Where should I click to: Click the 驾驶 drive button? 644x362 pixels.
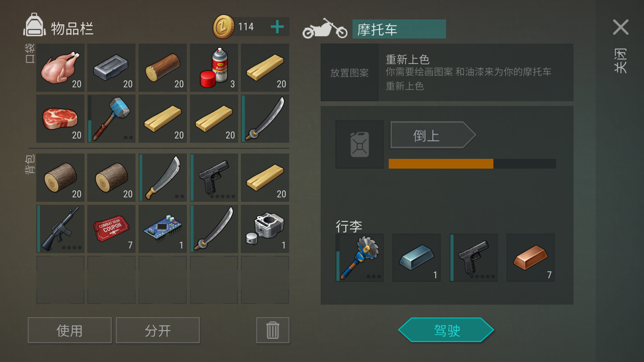446,330
